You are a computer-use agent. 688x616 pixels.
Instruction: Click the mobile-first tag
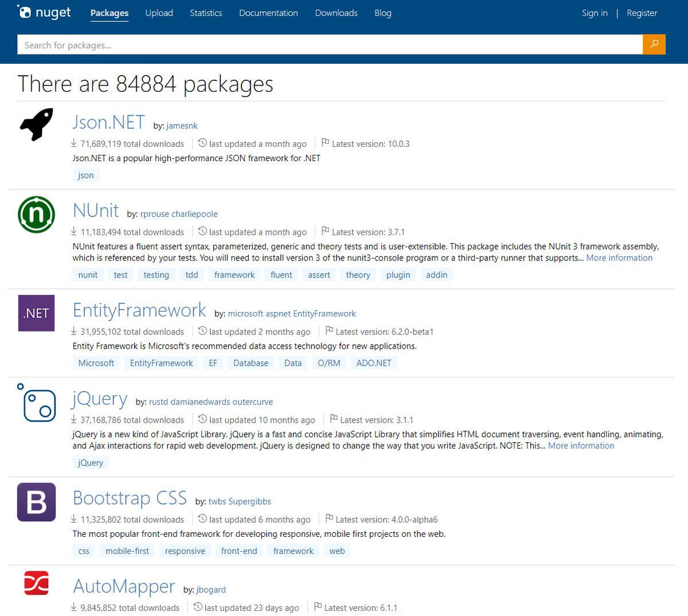pos(127,551)
